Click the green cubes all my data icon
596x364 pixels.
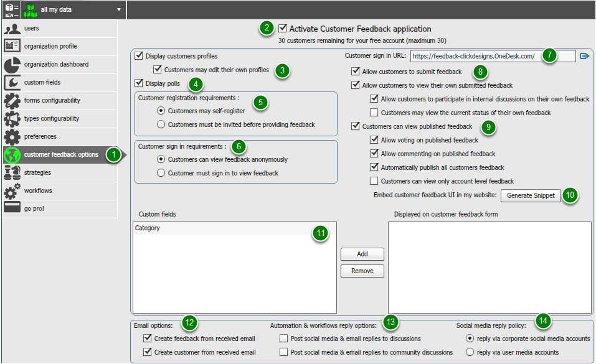tap(31, 10)
